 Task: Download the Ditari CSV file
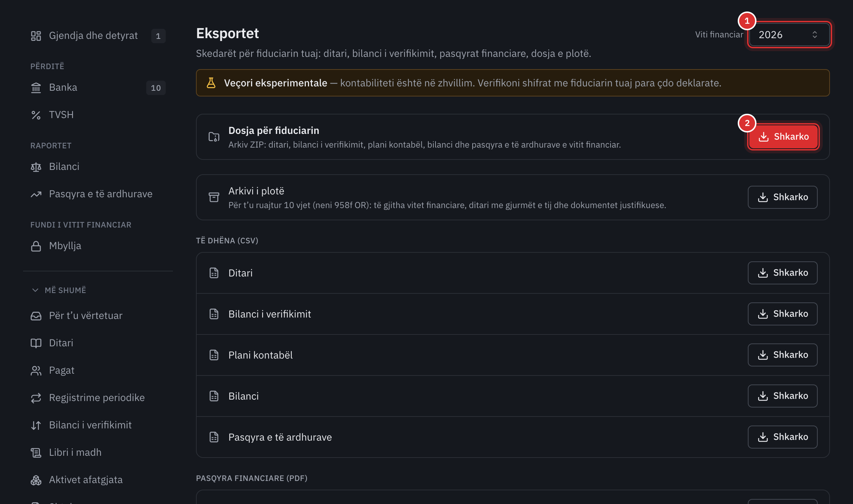tap(782, 273)
